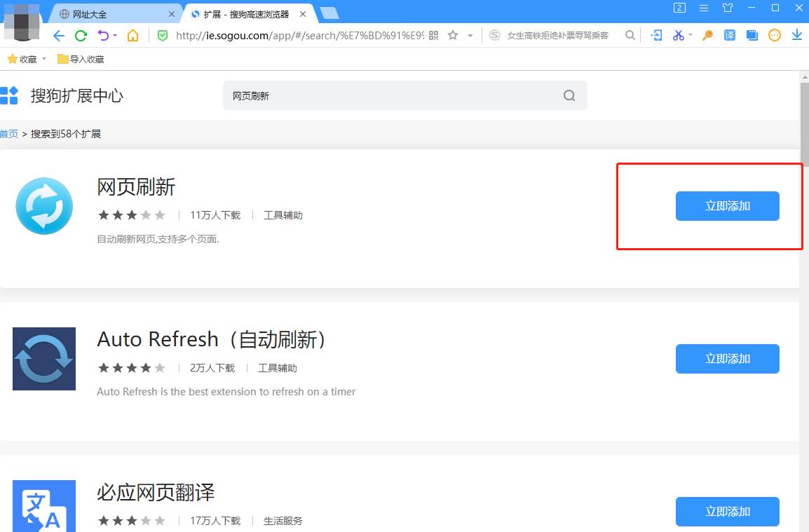Click the orange chat bubble icon
The image size is (809, 532).
pos(775,35)
